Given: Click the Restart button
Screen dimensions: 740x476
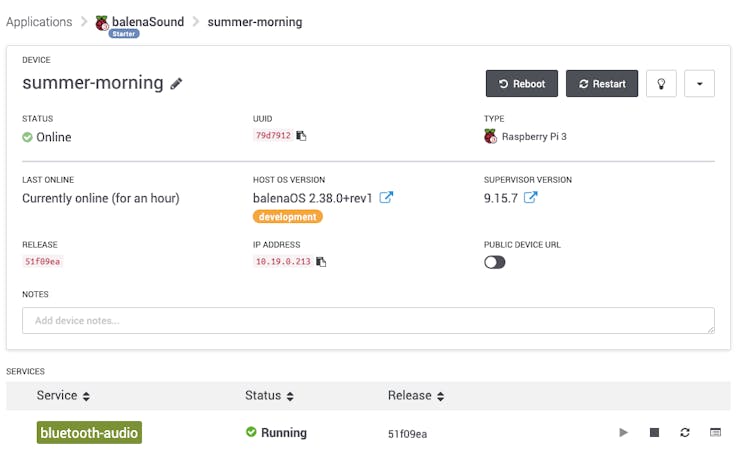Looking at the screenshot, I should 602,84.
